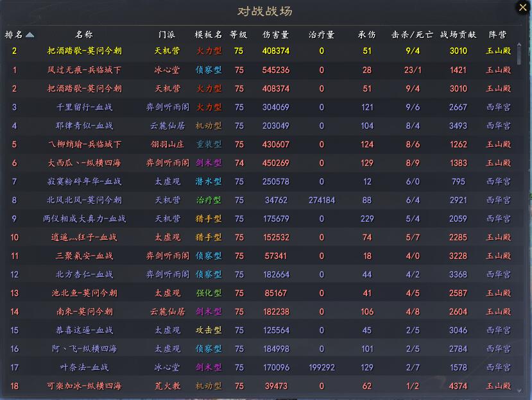The height and width of the screenshot is (400, 532).
Task: Select player 可乐加冰-纵横四海
Action: click(84, 386)
